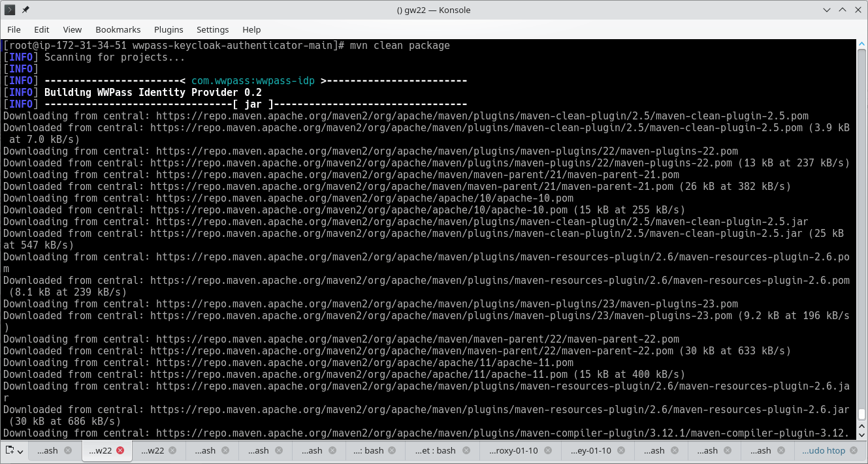The image size is (868, 464).
Task: Expand the new-tab profile dropdown arrow
Action: [x=20, y=450]
